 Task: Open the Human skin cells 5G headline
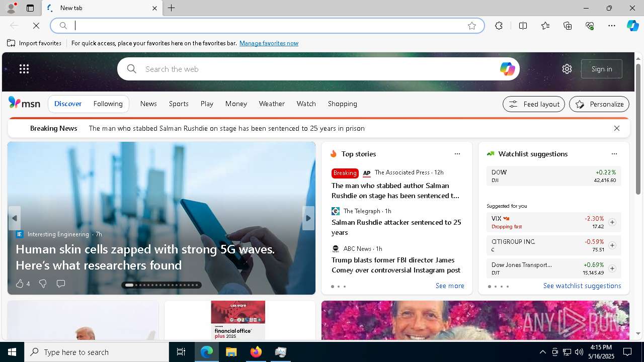(145, 257)
